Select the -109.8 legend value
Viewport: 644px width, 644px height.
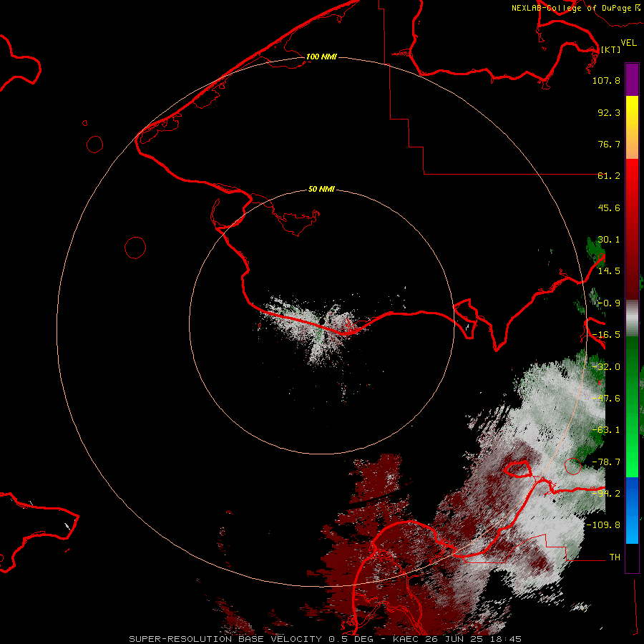coord(603,525)
